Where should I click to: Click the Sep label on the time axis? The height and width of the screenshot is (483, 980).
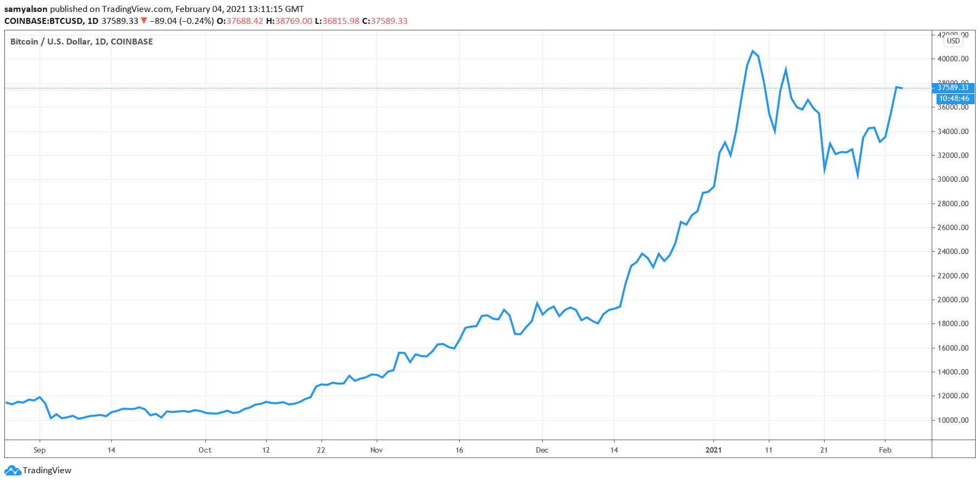[x=39, y=450]
